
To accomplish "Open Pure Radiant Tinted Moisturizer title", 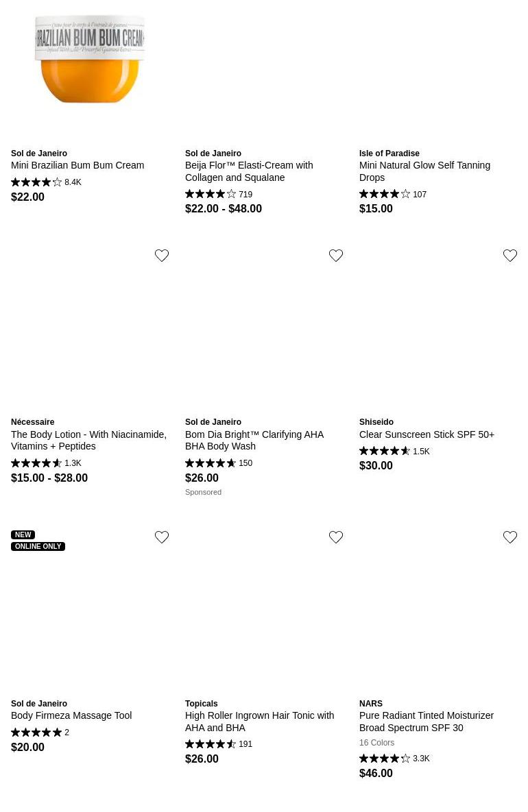I will (x=426, y=722).
